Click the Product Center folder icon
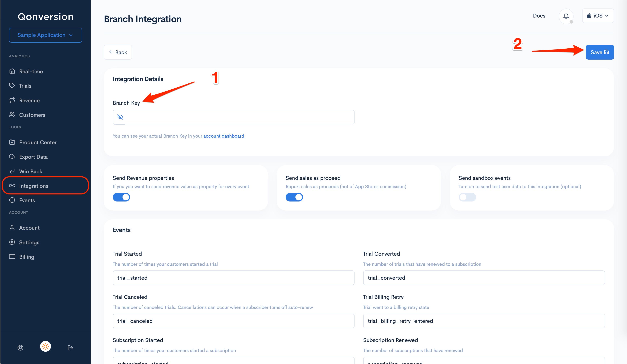627x364 pixels. [12, 142]
